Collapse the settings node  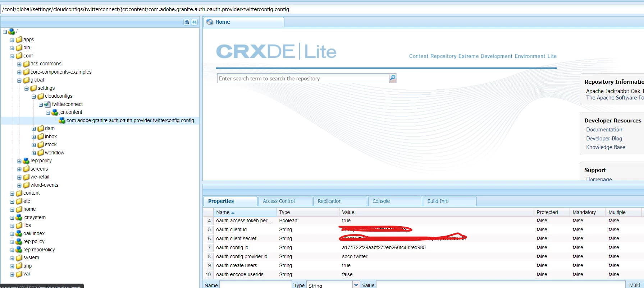coord(27,88)
